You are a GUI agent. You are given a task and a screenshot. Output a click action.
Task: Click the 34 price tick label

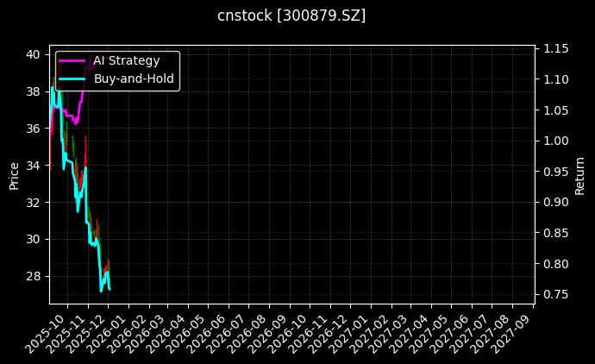[33, 165]
